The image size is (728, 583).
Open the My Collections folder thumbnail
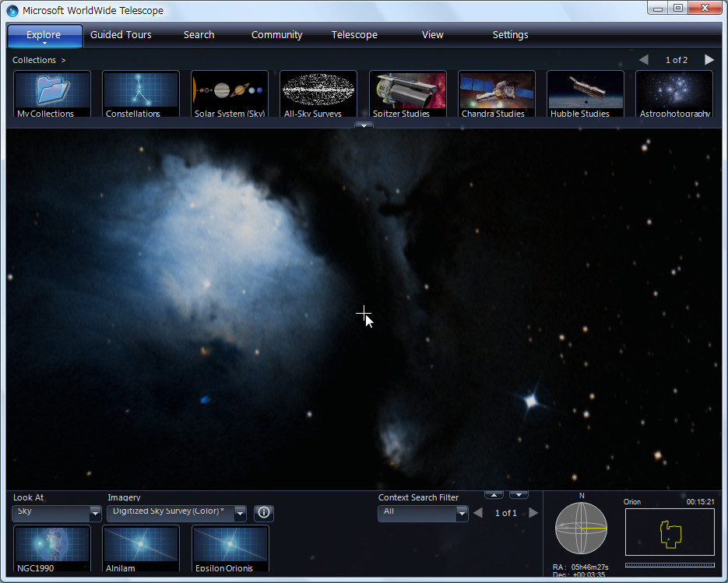(52, 93)
